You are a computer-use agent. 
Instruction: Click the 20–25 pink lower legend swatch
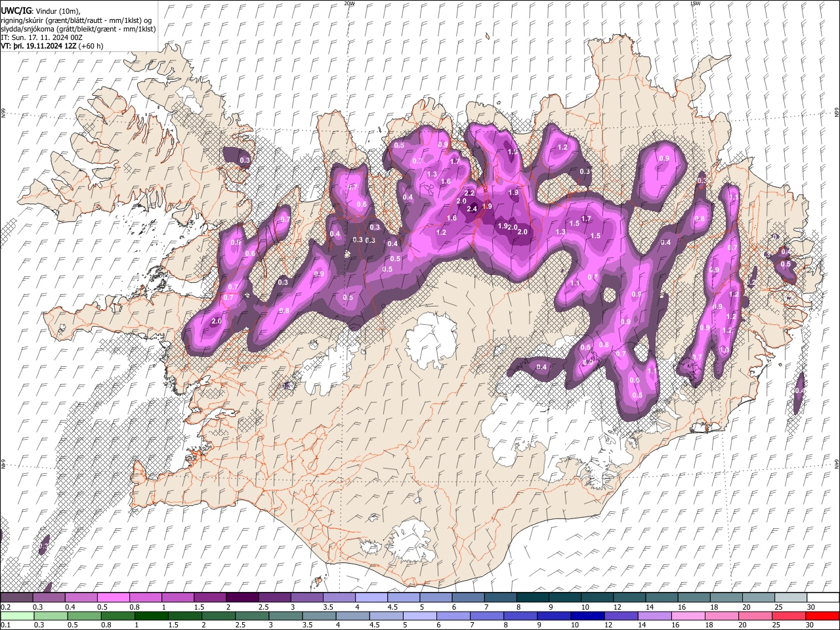coord(755,616)
